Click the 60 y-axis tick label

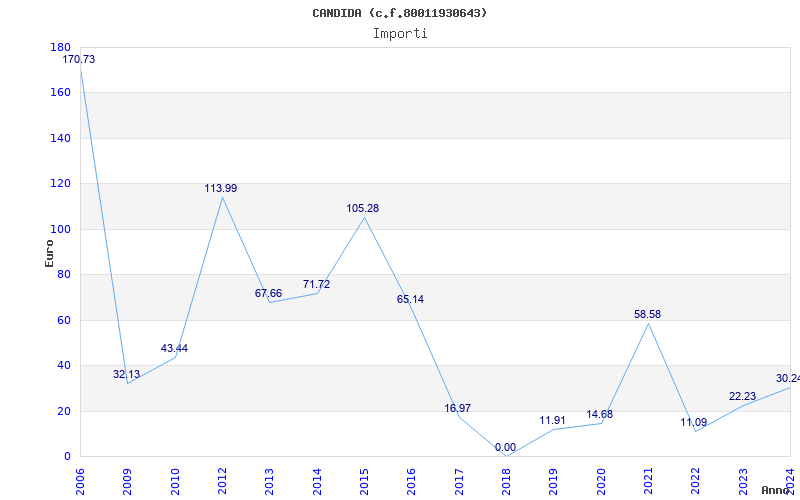[63, 320]
